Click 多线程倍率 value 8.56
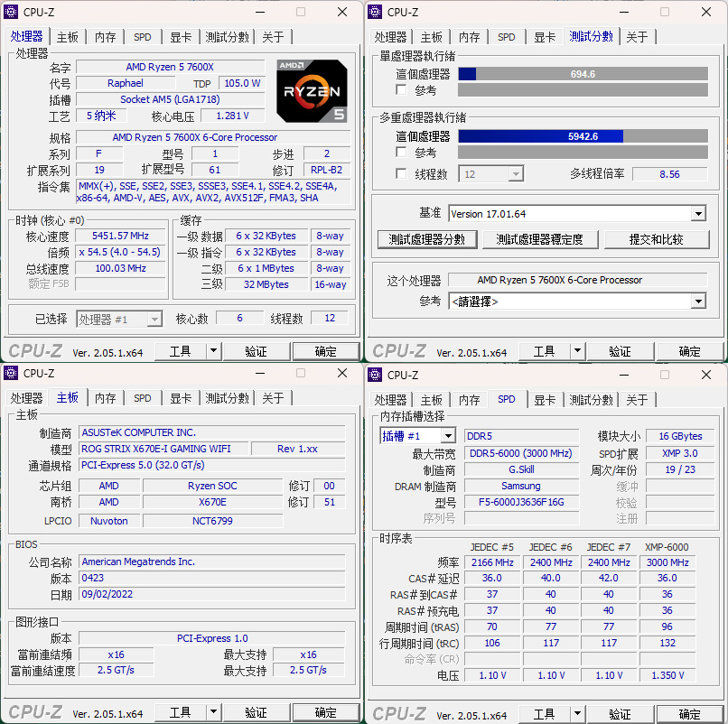The image size is (728, 724). click(669, 174)
